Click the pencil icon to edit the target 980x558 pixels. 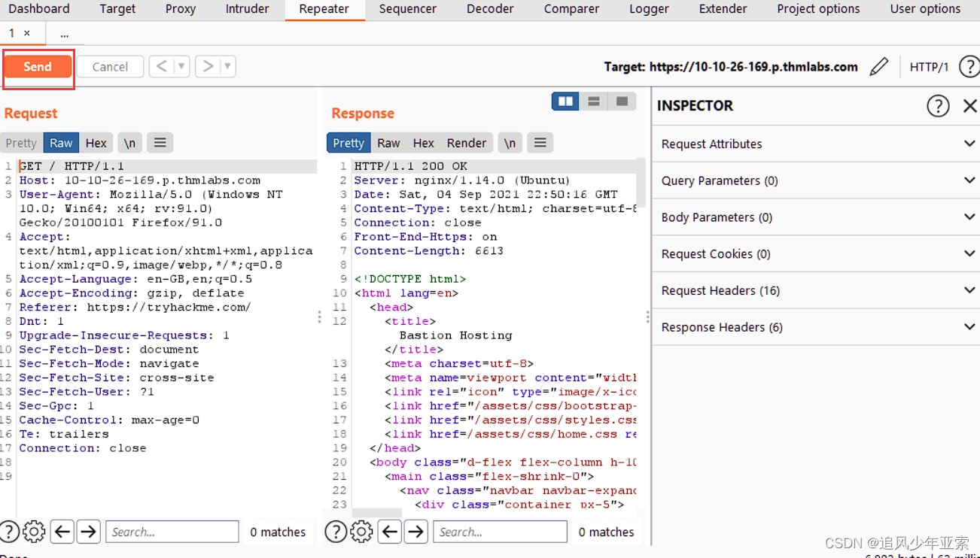pyautogui.click(x=879, y=66)
